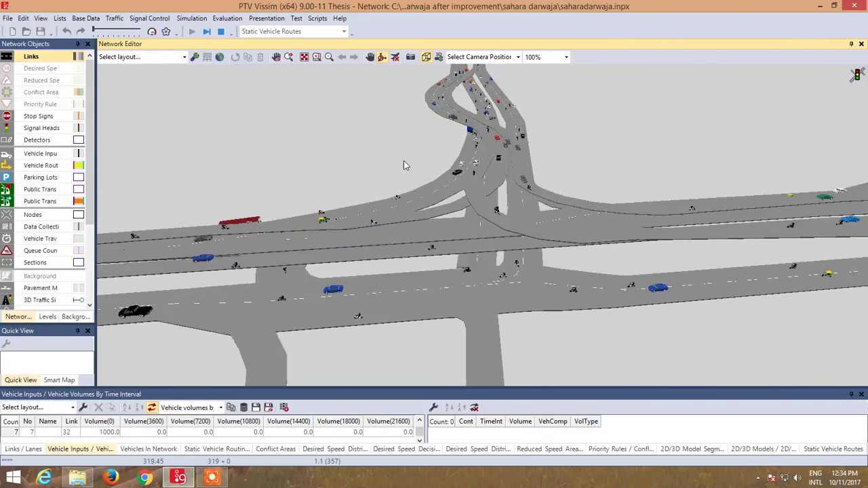Image resolution: width=868 pixels, height=488 pixels.
Task: Open Network Editor graphic parameters wrench
Action: click(x=195, y=57)
